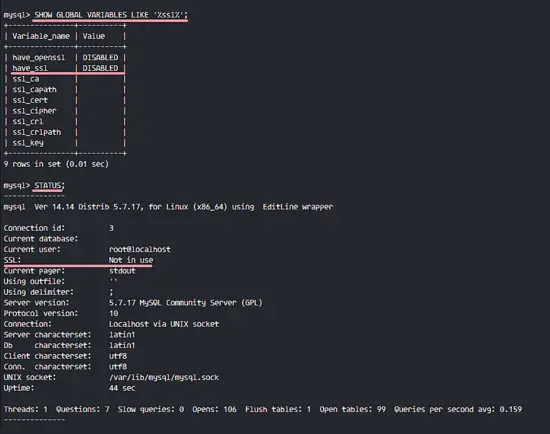This screenshot has width=550, height=434.
Task: Click the latin1 value for Server characterset
Action: click(x=122, y=335)
